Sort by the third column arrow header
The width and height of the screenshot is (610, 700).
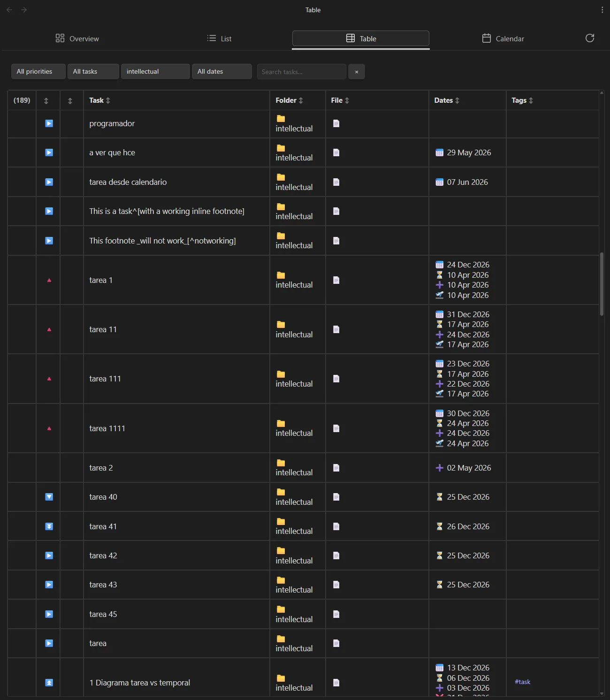click(x=70, y=100)
